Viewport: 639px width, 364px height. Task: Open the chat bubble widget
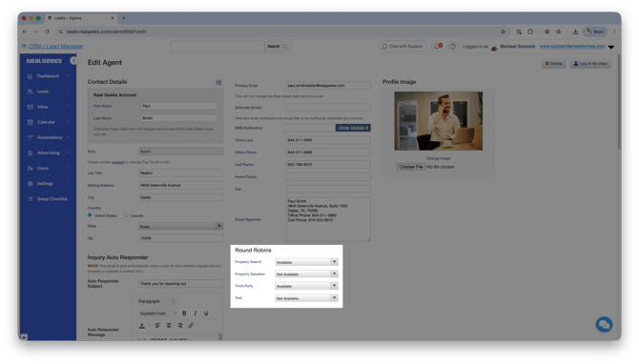[604, 325]
